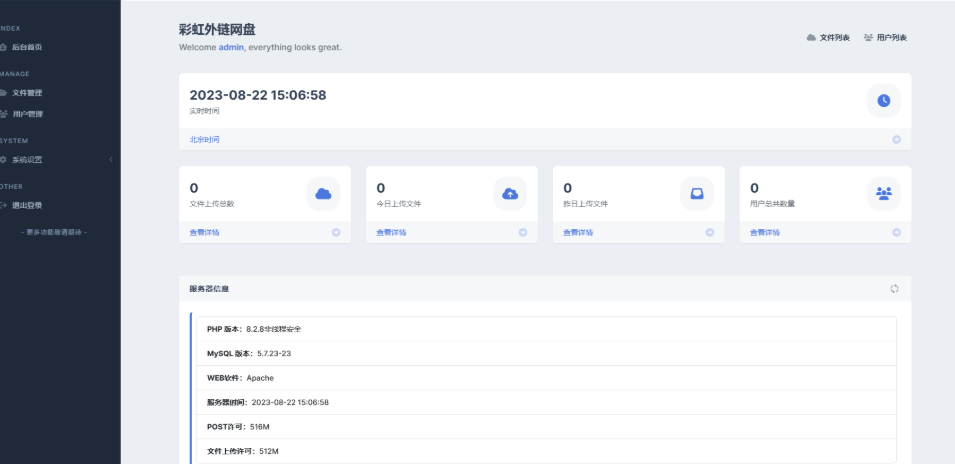Click the 今日上传文件 label
Viewport: 955px width, 464px height.
point(399,204)
